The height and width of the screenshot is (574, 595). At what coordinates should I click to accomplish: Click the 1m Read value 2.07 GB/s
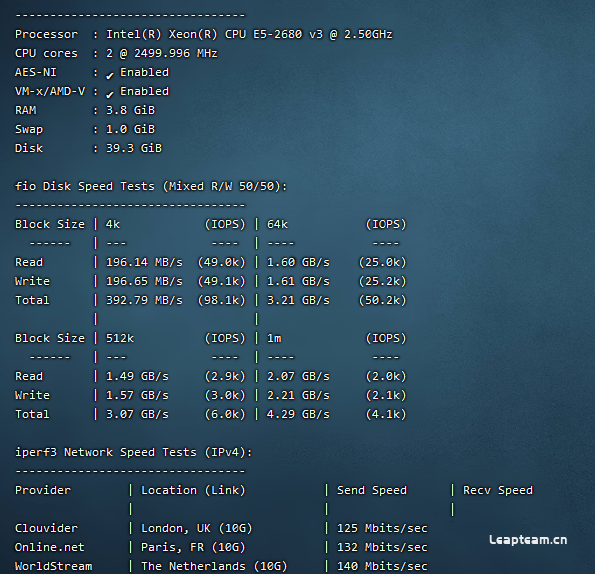pos(298,376)
